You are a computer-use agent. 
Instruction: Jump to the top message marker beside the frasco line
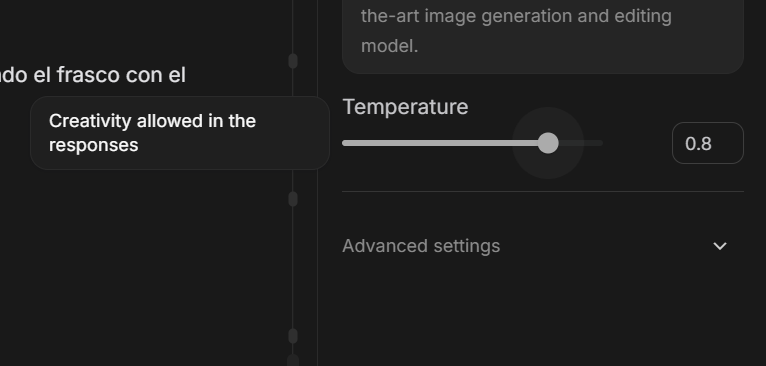coord(293,61)
